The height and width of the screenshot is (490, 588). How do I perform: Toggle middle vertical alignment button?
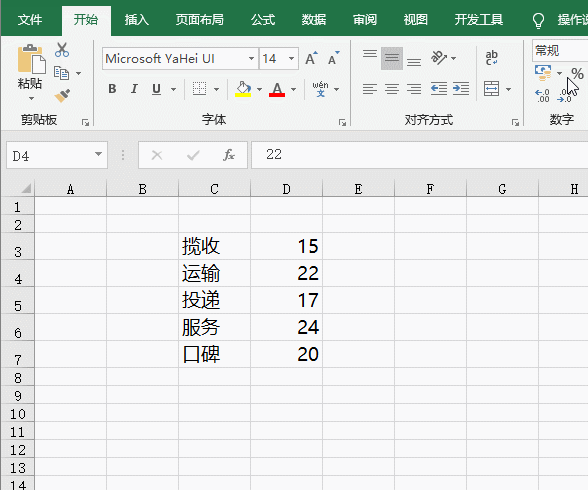(x=392, y=58)
